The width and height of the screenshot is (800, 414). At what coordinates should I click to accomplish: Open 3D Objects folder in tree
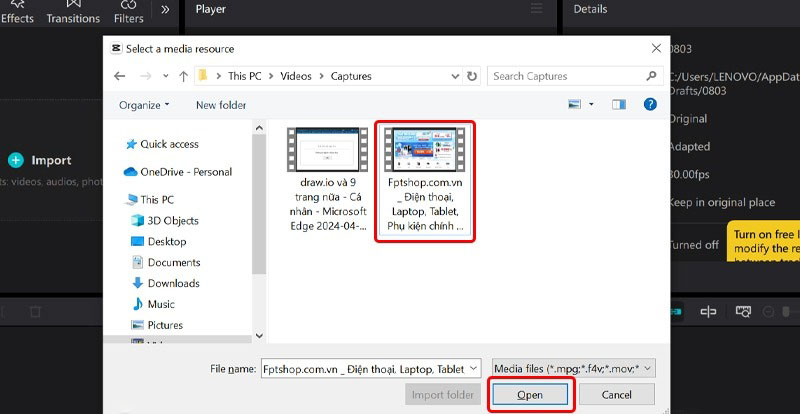tap(165, 221)
